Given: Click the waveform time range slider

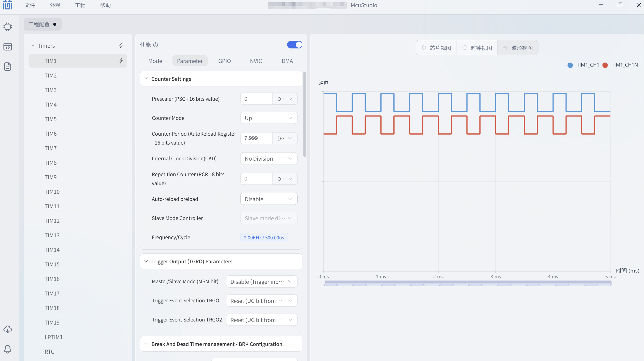Looking at the screenshot, I should coord(468,283).
